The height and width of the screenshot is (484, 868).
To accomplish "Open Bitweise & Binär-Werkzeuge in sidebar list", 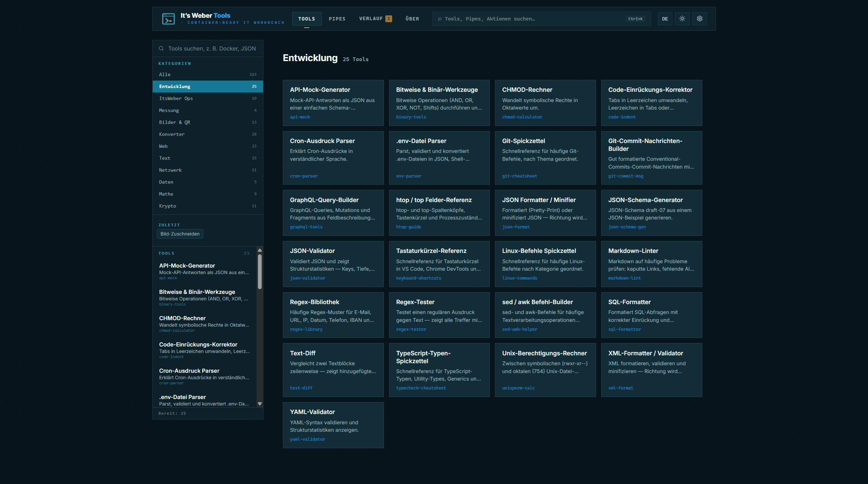I will [x=205, y=298].
